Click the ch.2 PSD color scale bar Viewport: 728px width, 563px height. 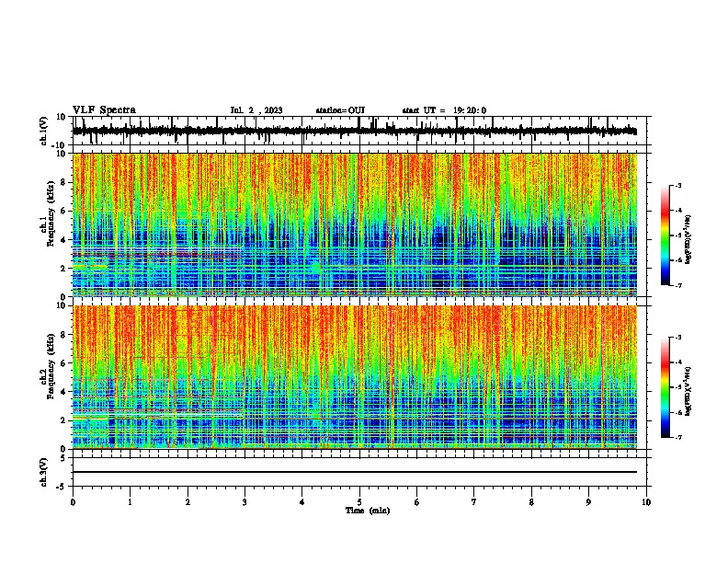click(665, 387)
